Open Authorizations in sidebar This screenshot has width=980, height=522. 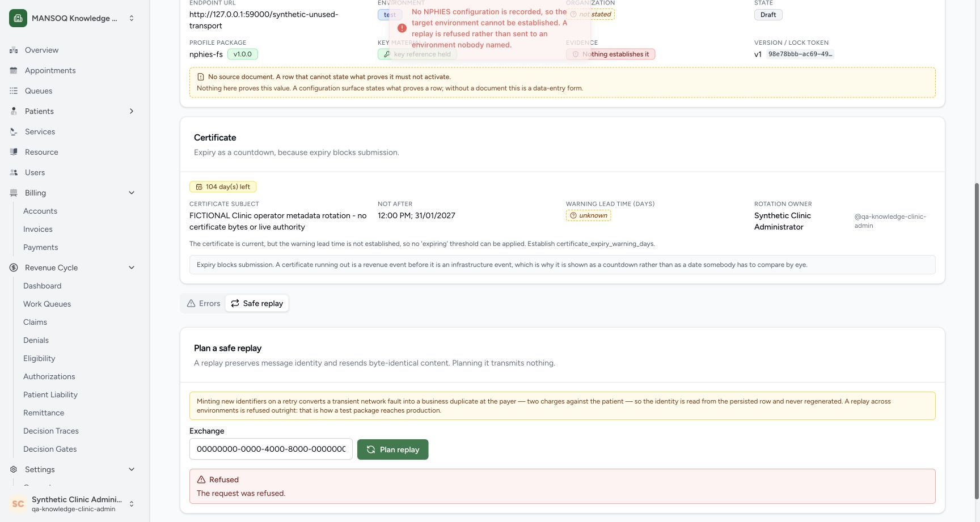(49, 376)
